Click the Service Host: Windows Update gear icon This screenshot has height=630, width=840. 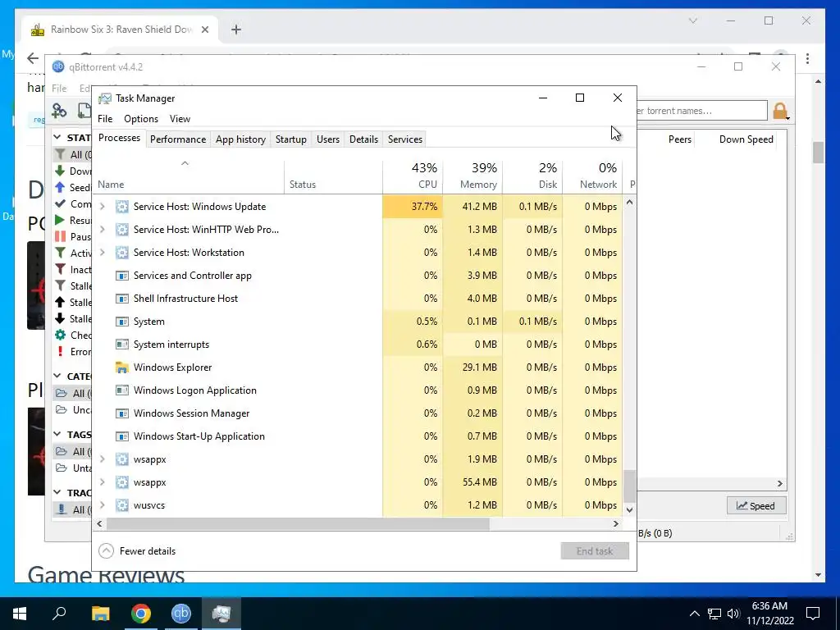122,206
